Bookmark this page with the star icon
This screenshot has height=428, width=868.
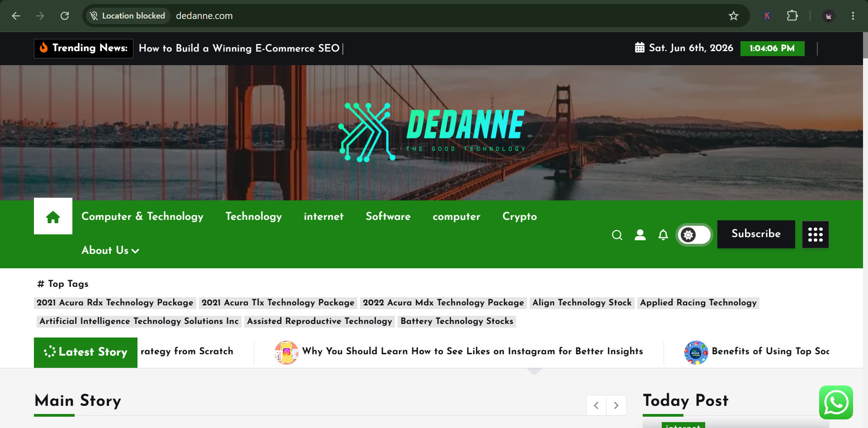733,16
